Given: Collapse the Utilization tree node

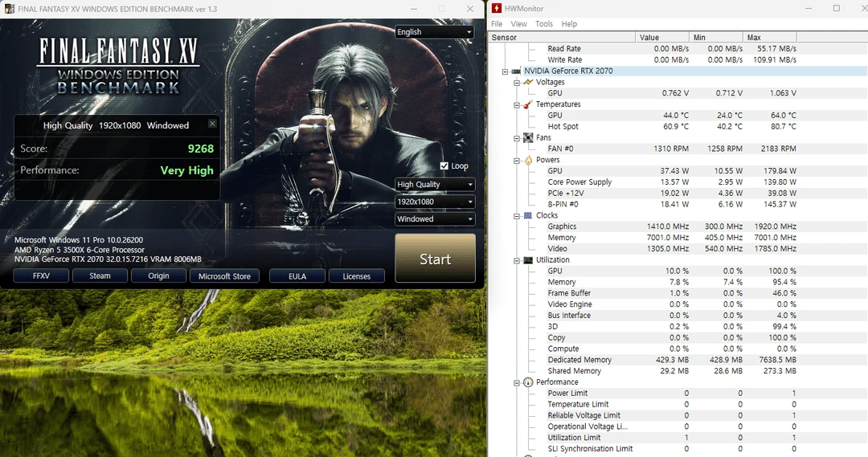Looking at the screenshot, I should [x=517, y=260].
